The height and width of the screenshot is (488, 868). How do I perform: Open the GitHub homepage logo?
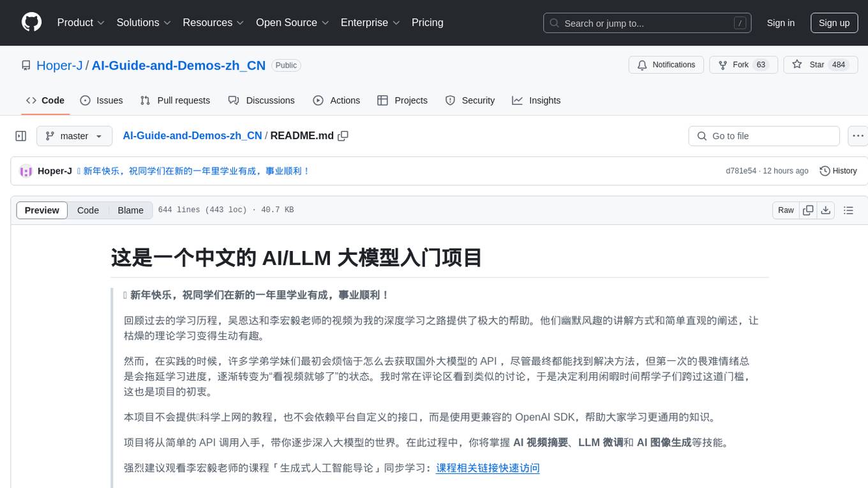[x=31, y=22]
